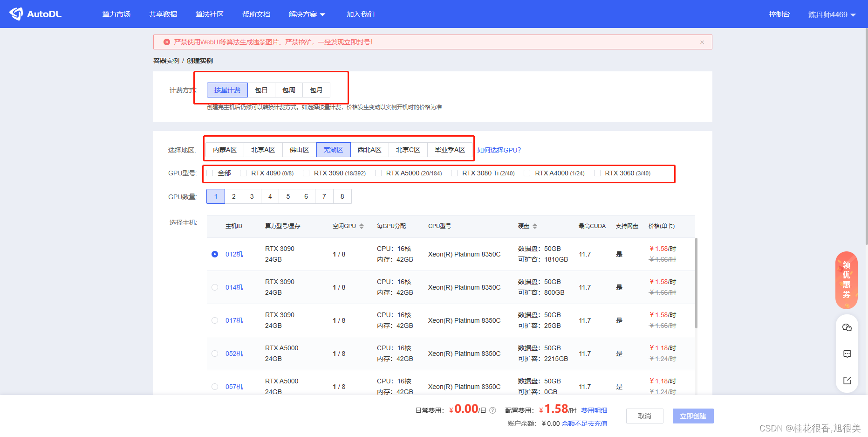Set GPU count to 2
The image size is (868, 437).
pos(234,196)
